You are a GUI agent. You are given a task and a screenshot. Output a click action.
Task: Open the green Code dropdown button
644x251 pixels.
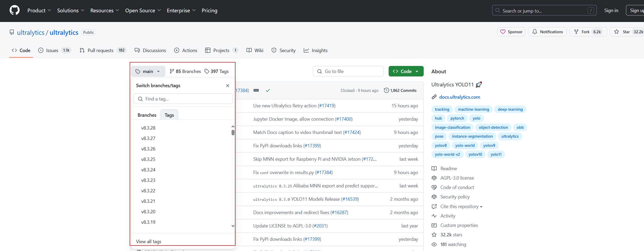(x=406, y=71)
